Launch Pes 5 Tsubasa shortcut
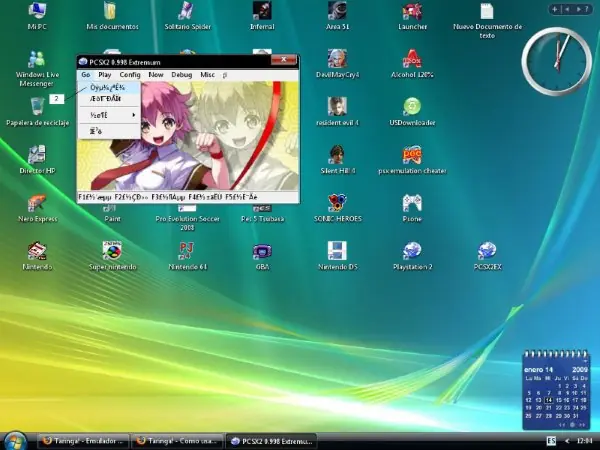600x450 pixels. pos(262,214)
